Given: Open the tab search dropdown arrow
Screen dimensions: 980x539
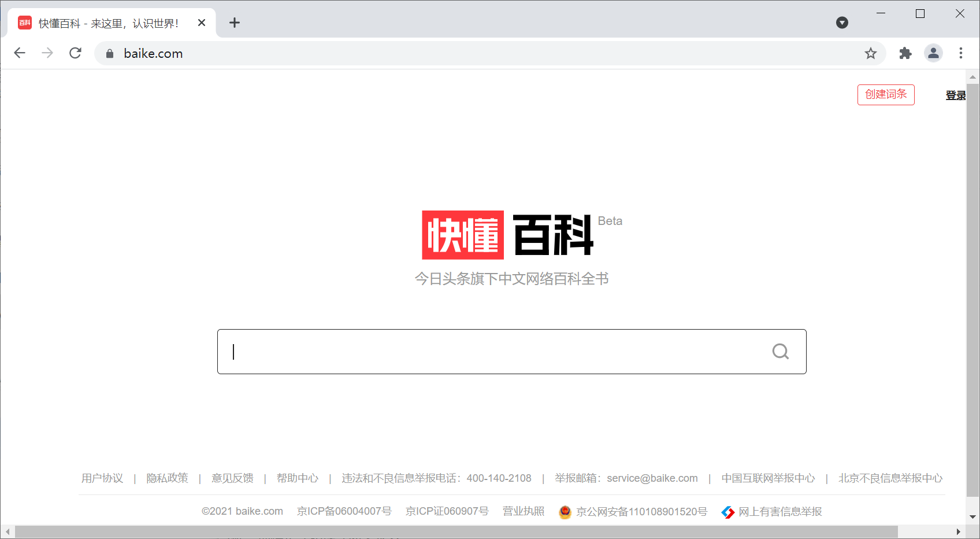Looking at the screenshot, I should 842,23.
